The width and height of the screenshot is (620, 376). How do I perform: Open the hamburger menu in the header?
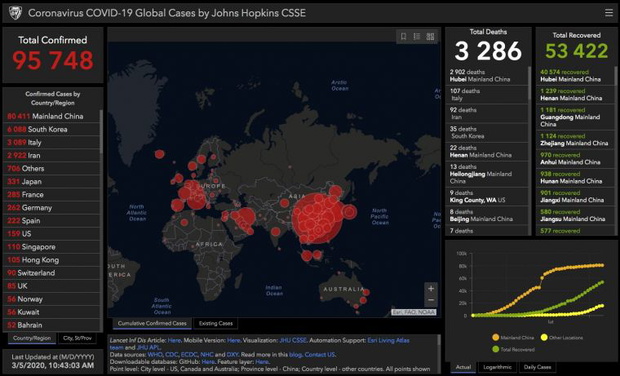tap(609, 13)
